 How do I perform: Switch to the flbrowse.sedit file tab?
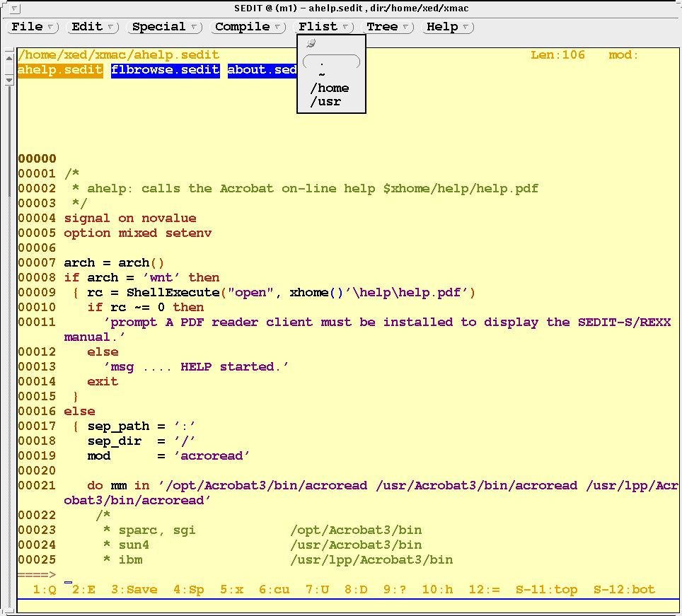[165, 70]
